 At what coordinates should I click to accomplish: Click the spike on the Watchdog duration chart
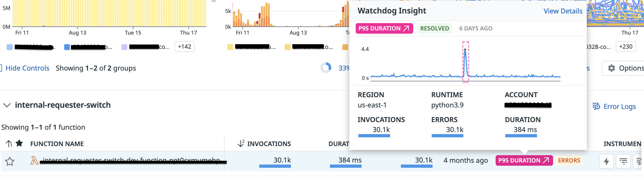[465, 62]
